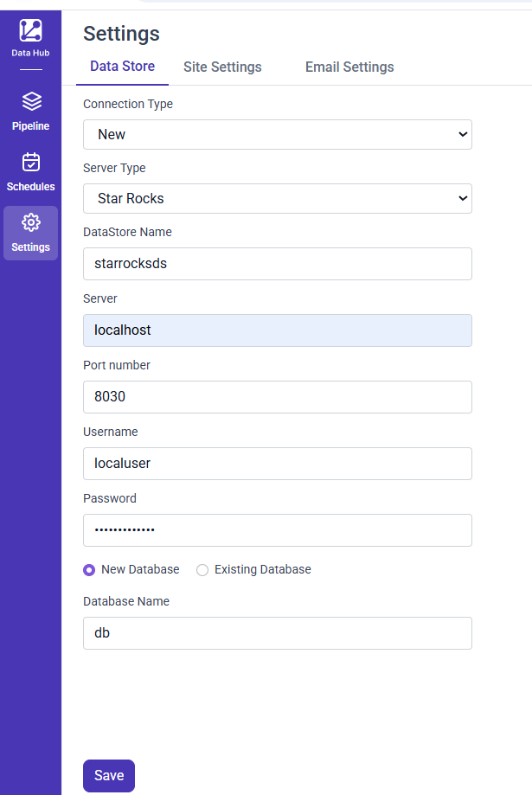Image resolution: width=532 pixels, height=795 pixels.
Task: Click the Pipeline sidebar label
Action: click(x=31, y=126)
